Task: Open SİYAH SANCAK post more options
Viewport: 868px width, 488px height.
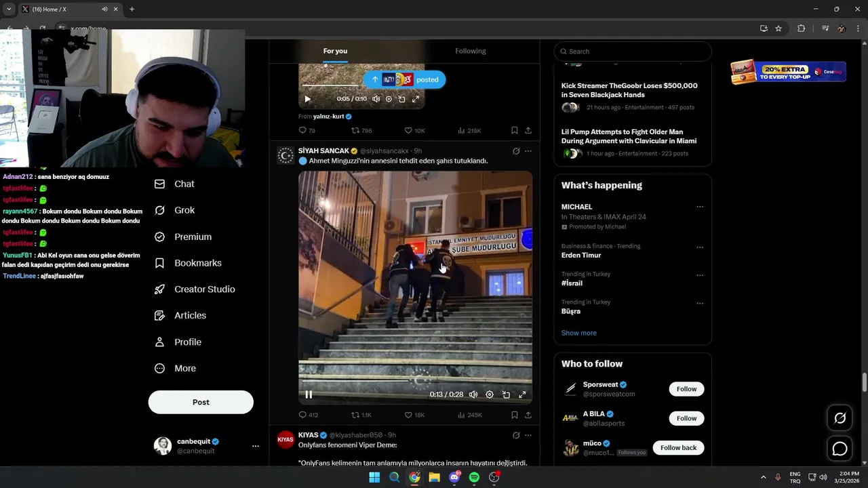Action: click(x=528, y=151)
